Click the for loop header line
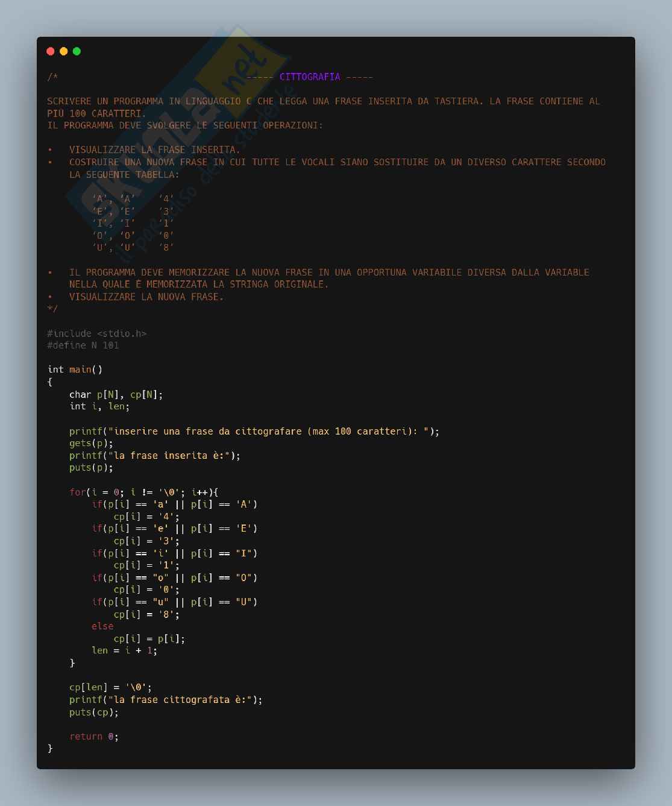Screen dimensions: 672x806 143,492
